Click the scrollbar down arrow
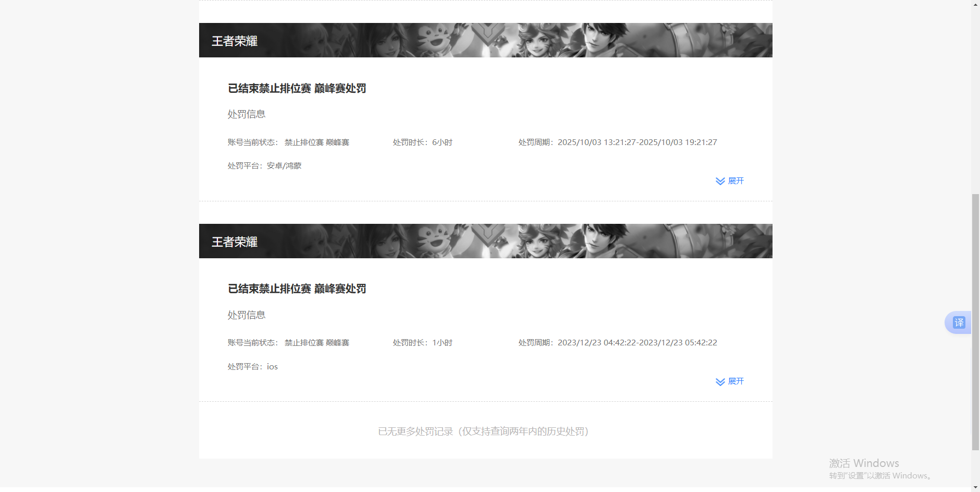Viewport: 980px width, 492px height. (975, 487)
